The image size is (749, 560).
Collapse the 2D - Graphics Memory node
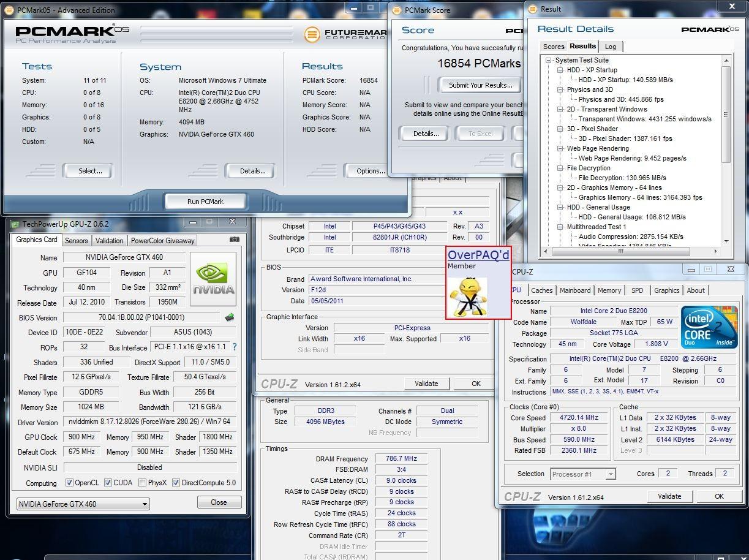pos(560,187)
